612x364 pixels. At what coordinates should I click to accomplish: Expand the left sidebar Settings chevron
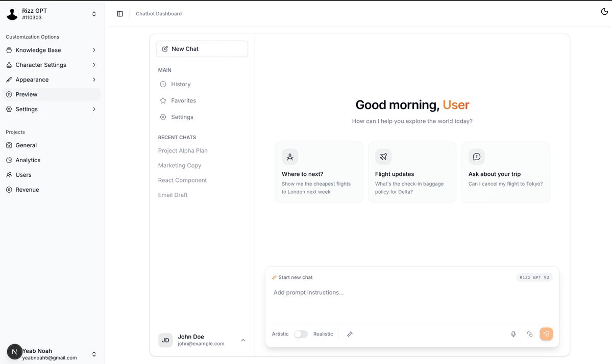94,109
